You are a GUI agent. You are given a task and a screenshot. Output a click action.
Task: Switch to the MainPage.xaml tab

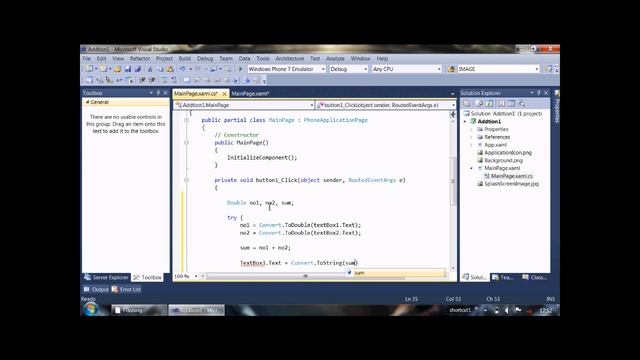pyautogui.click(x=250, y=93)
